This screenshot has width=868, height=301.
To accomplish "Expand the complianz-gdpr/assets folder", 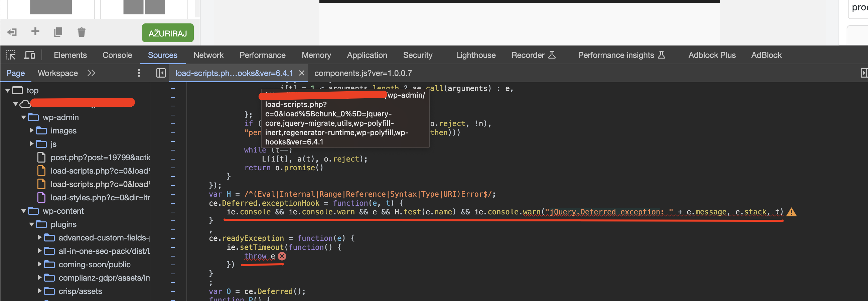I will pyautogui.click(x=40, y=278).
